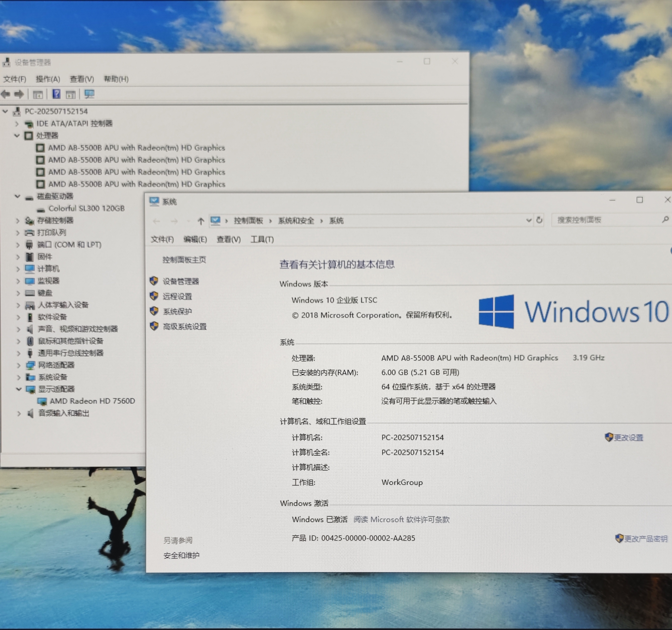Collapse the 显示适配器 display adapters node
Screen dimensions: 672x630
[x=19, y=389]
